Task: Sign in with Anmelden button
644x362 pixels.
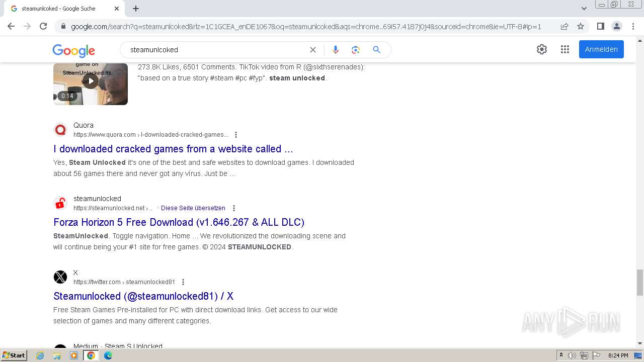Action: click(x=601, y=49)
